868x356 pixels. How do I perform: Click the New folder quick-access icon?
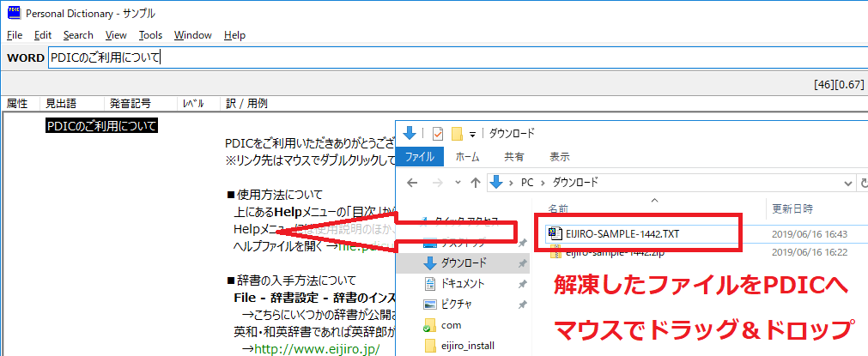[457, 134]
